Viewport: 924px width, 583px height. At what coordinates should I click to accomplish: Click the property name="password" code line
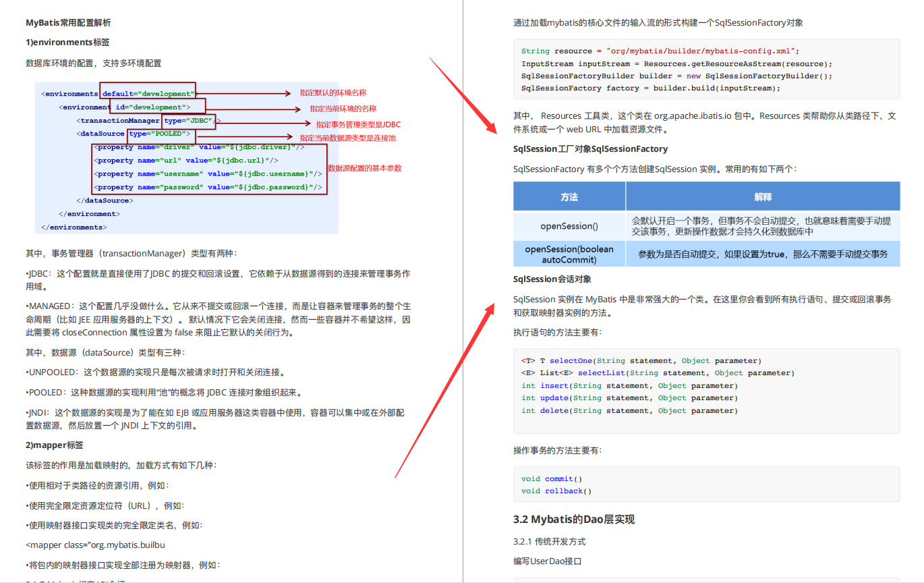point(208,188)
